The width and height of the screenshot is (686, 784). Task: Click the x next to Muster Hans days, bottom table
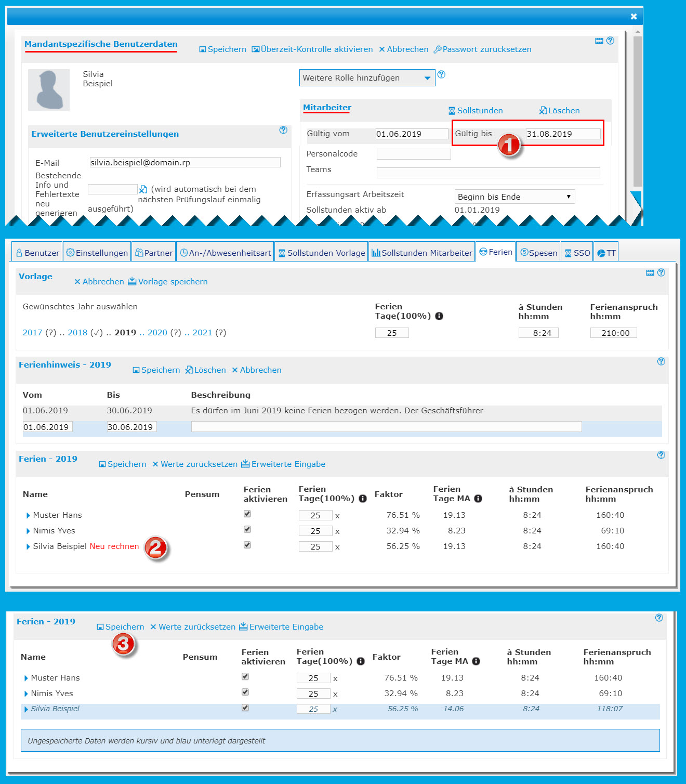coord(335,678)
